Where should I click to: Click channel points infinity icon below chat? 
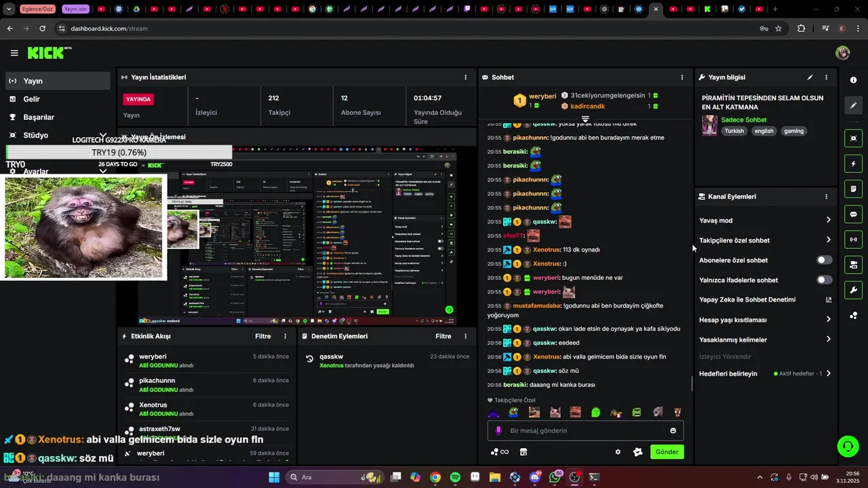click(x=500, y=452)
